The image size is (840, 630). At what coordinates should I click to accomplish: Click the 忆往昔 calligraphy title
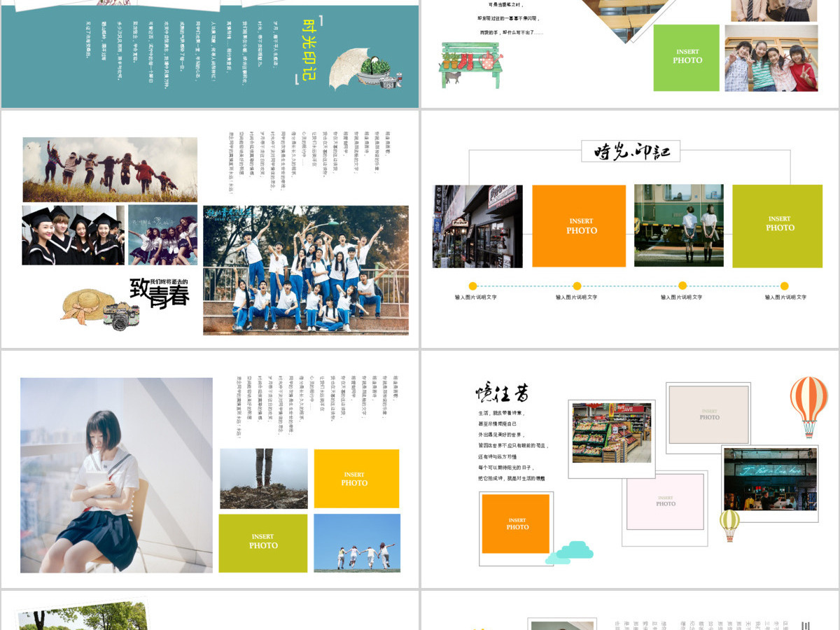(502, 393)
